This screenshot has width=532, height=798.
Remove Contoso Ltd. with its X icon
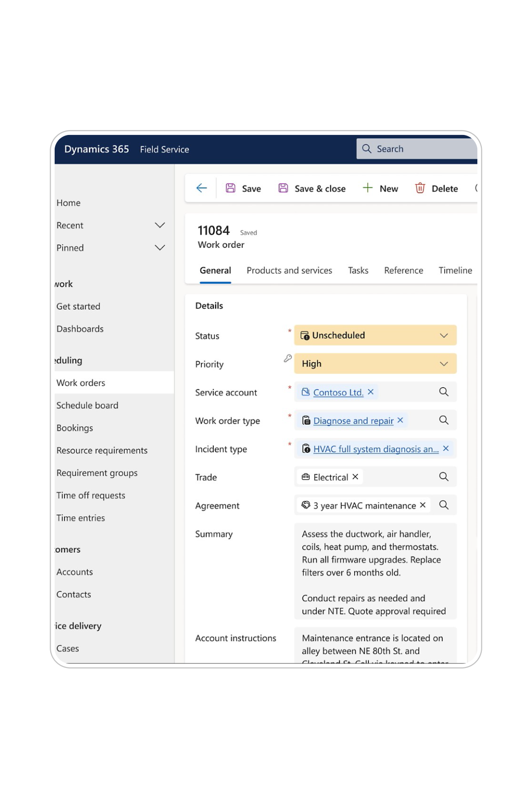pyautogui.click(x=371, y=392)
